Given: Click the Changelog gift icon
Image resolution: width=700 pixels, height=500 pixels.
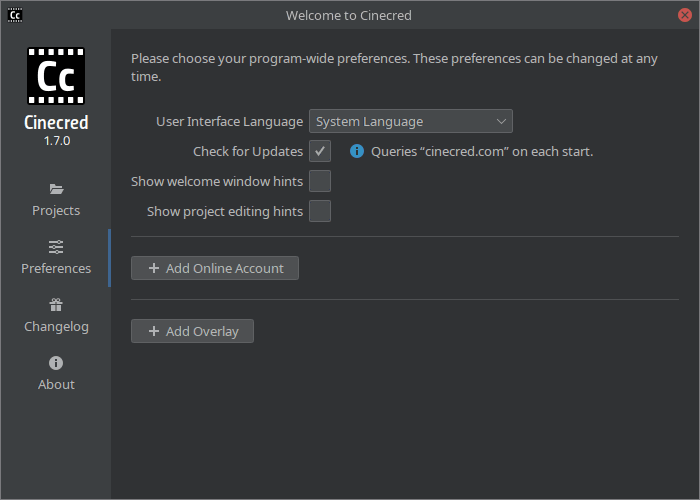Looking at the screenshot, I should (56, 305).
